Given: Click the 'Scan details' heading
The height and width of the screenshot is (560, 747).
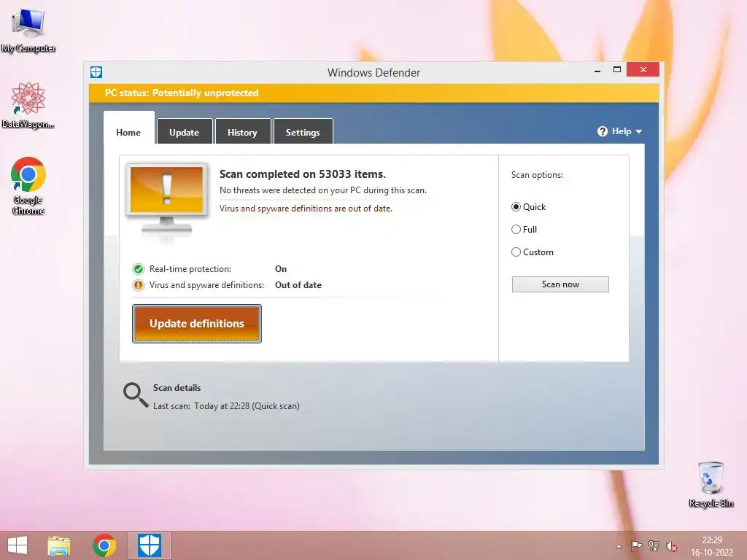Looking at the screenshot, I should [x=177, y=388].
